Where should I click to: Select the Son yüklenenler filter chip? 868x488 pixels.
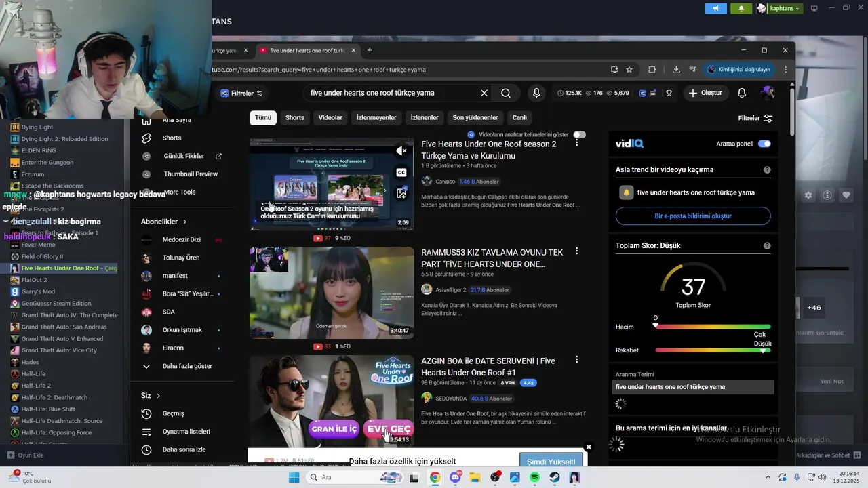click(x=475, y=118)
